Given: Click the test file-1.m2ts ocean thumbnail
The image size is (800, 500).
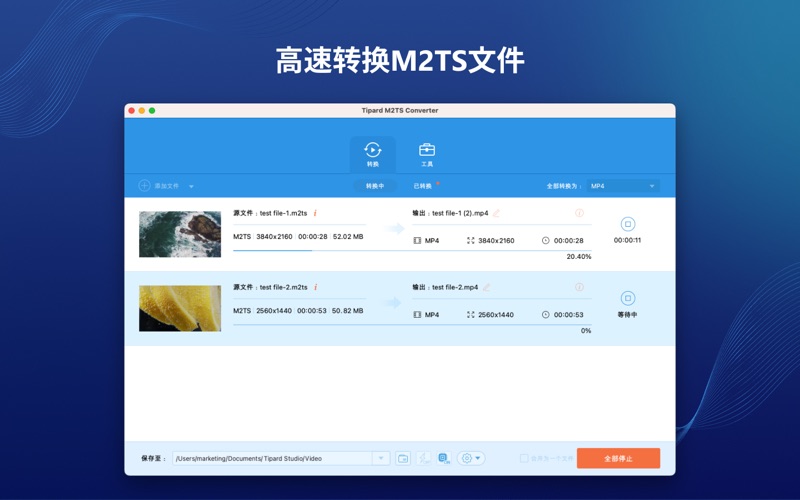Looking at the screenshot, I should coord(180,234).
